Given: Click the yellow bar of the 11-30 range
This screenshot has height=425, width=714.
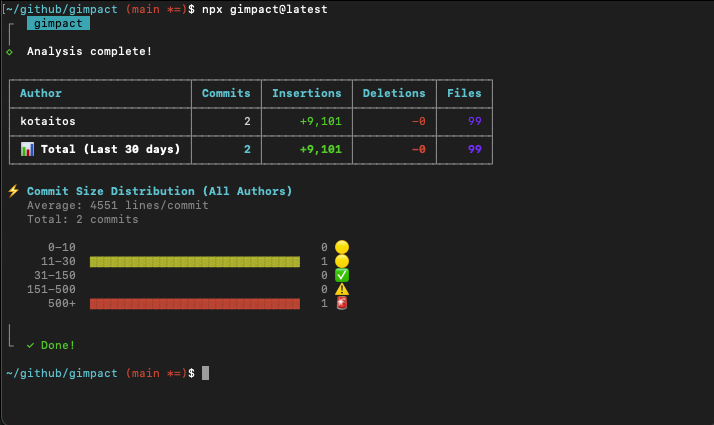Looking at the screenshot, I should (195, 261).
